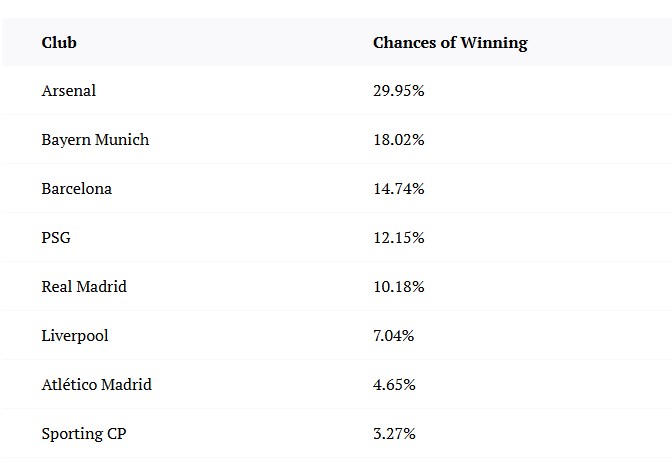Click Arsenal's 29.95% value

click(398, 91)
